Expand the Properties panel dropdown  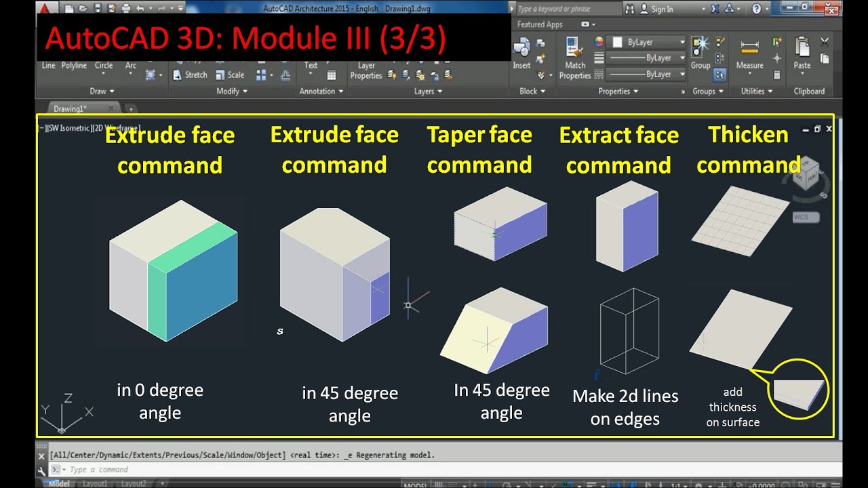(618, 91)
